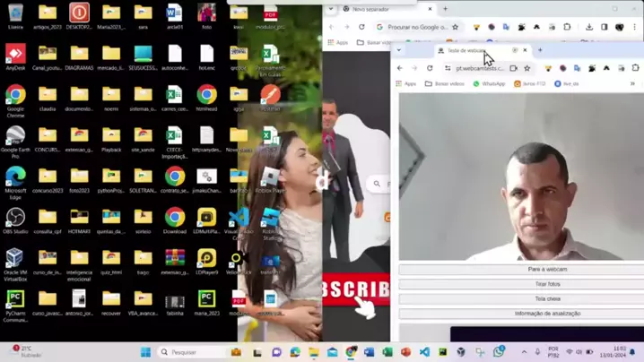Expand tab search arrow in back Chrome window
Viewport: 644px width, 362px height.
coord(331,9)
